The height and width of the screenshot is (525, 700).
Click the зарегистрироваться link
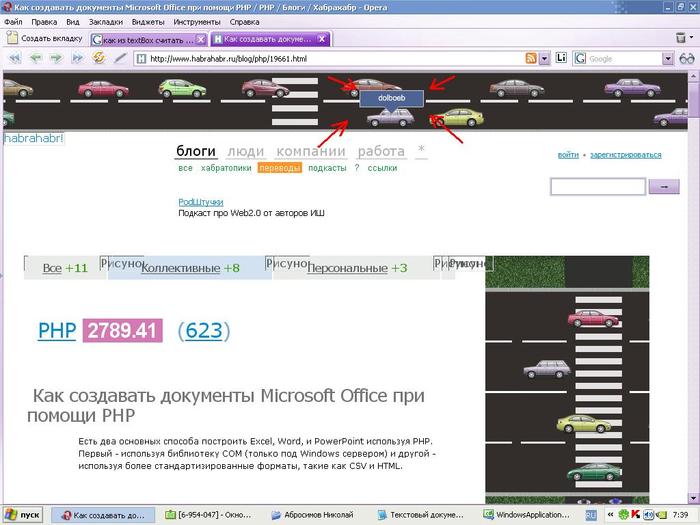626,155
